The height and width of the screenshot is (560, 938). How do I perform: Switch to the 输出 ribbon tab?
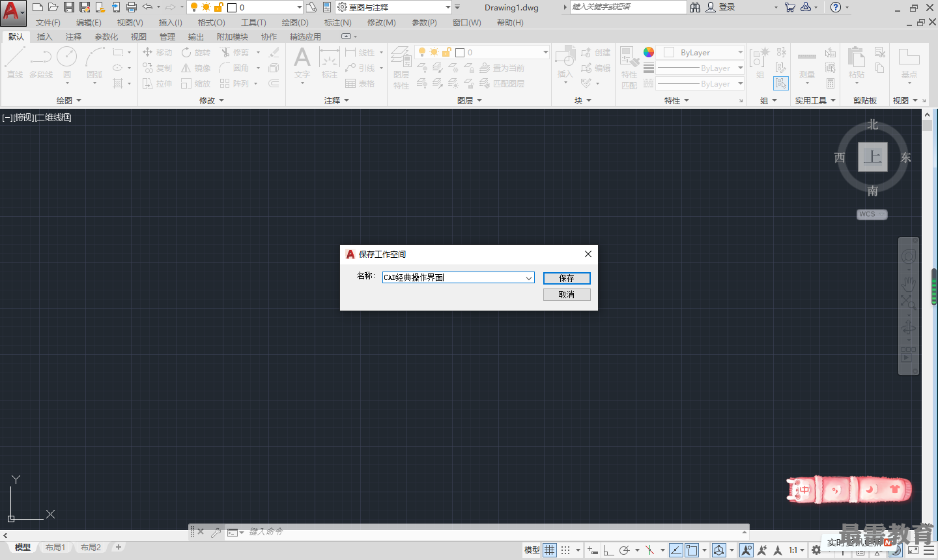tap(196, 37)
